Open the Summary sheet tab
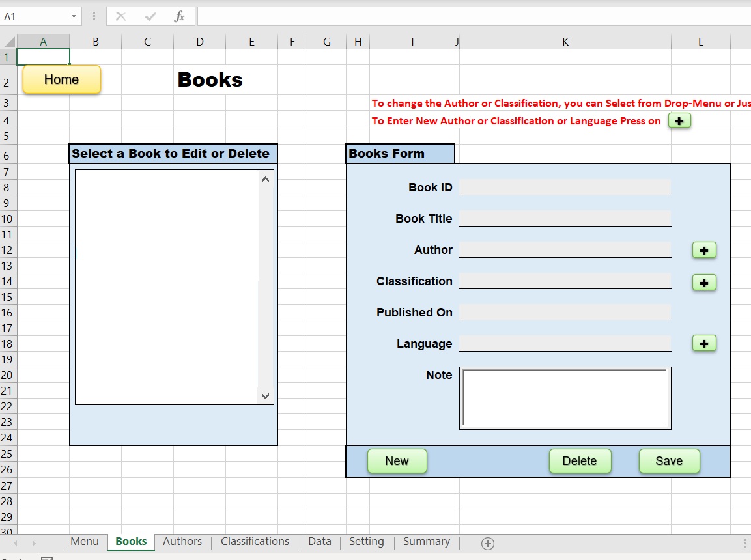The width and height of the screenshot is (751, 560). click(426, 542)
